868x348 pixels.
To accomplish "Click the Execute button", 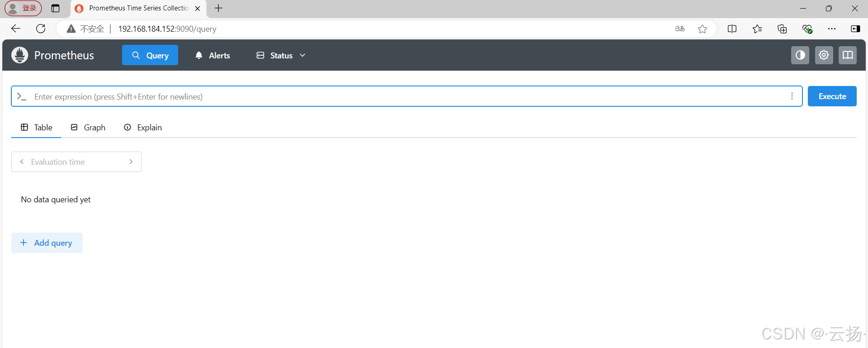I will 832,96.
